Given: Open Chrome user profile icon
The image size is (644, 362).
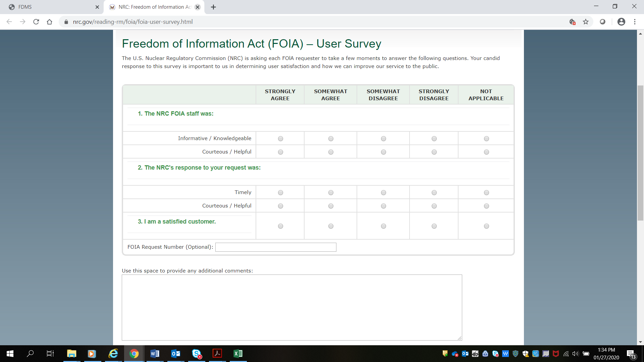Looking at the screenshot, I should [621, 22].
